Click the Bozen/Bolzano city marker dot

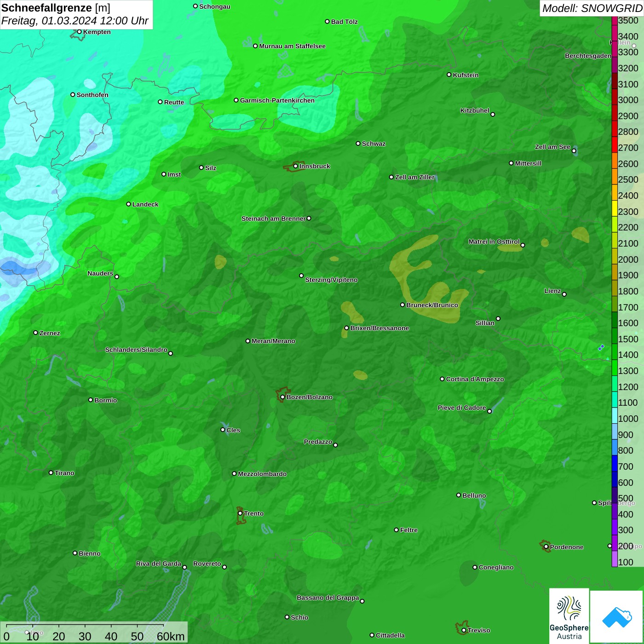click(282, 397)
